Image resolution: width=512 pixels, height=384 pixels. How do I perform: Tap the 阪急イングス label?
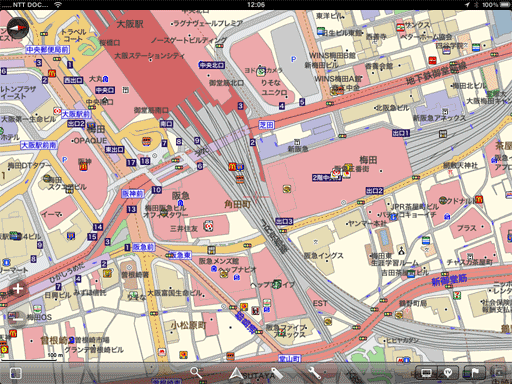323,256
